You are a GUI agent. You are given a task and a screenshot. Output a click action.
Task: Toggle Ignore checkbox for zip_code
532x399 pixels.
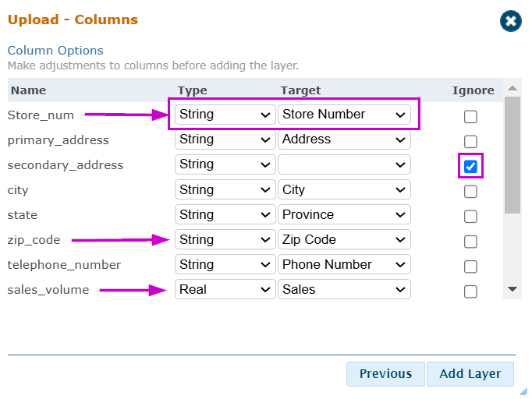pyautogui.click(x=470, y=242)
